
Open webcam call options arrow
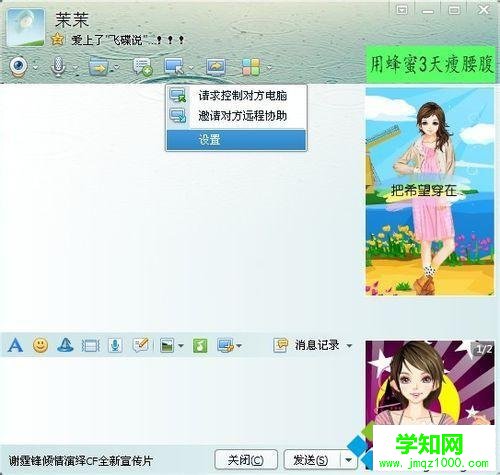tap(36, 68)
